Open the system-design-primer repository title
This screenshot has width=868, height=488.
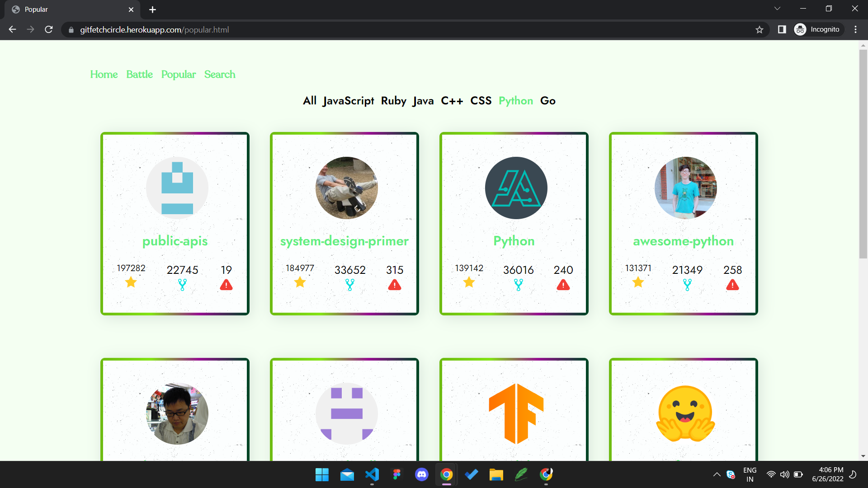pyautogui.click(x=344, y=241)
